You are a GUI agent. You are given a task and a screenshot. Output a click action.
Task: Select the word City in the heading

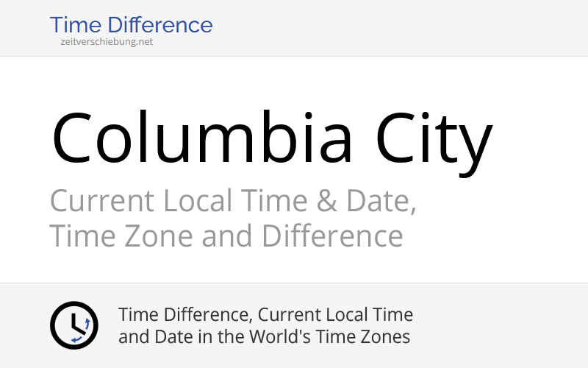[x=434, y=138]
